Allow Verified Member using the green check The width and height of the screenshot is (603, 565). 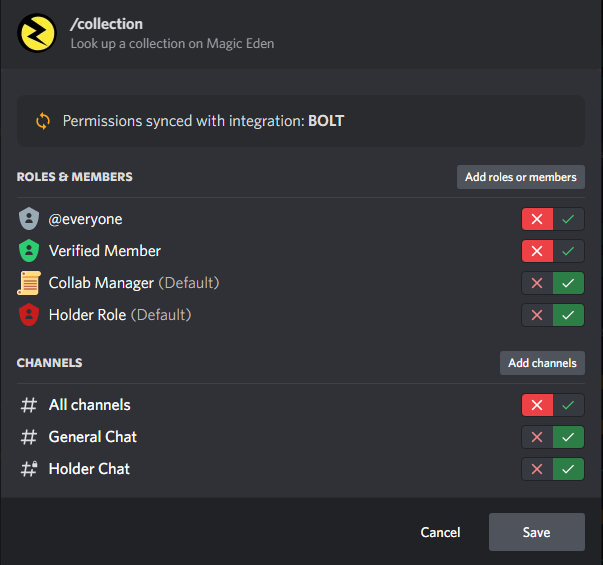tap(568, 251)
